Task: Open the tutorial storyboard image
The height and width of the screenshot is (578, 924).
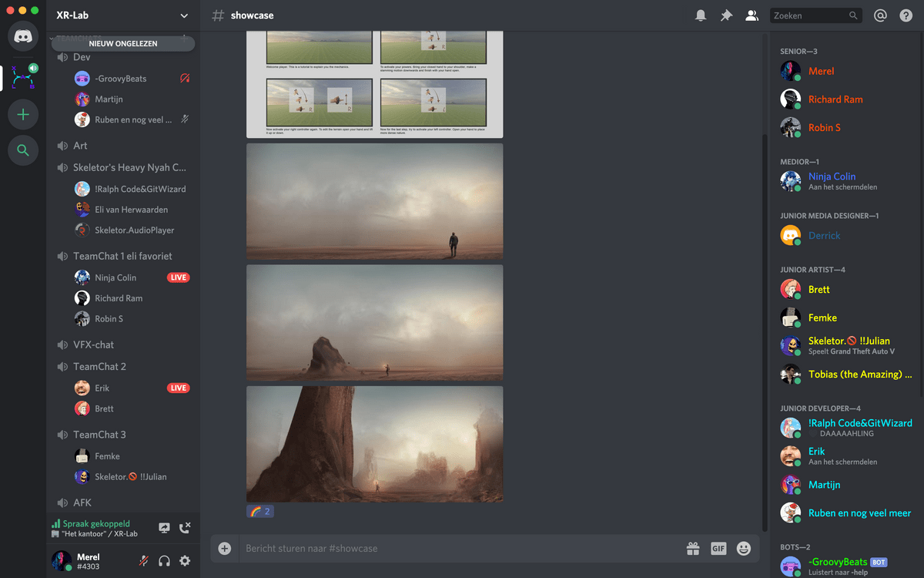Action: (x=374, y=85)
